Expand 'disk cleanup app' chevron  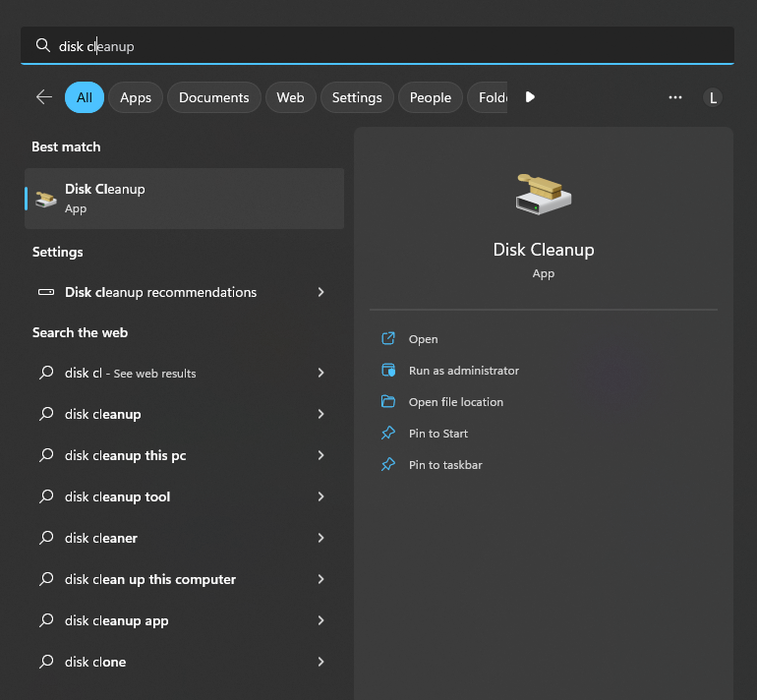321,619
